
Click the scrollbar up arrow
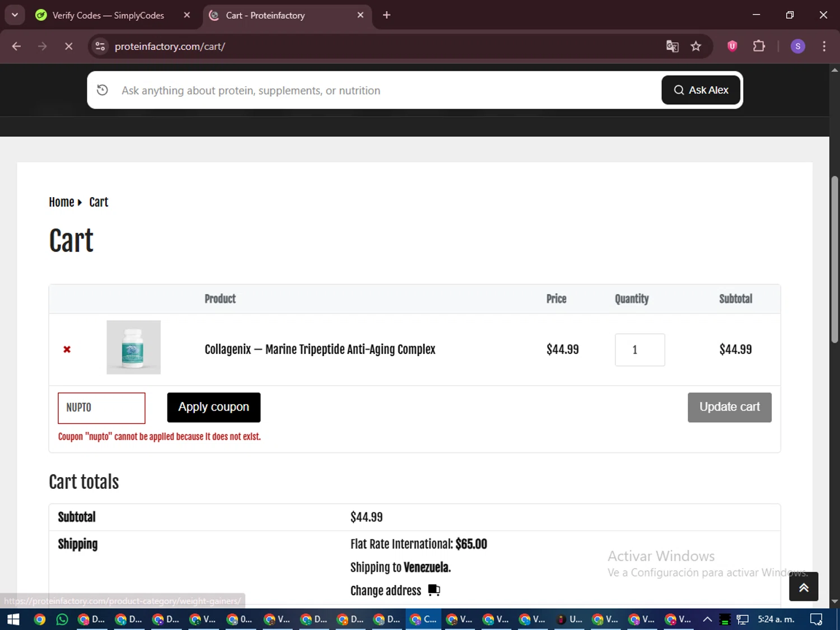pyautogui.click(x=834, y=70)
